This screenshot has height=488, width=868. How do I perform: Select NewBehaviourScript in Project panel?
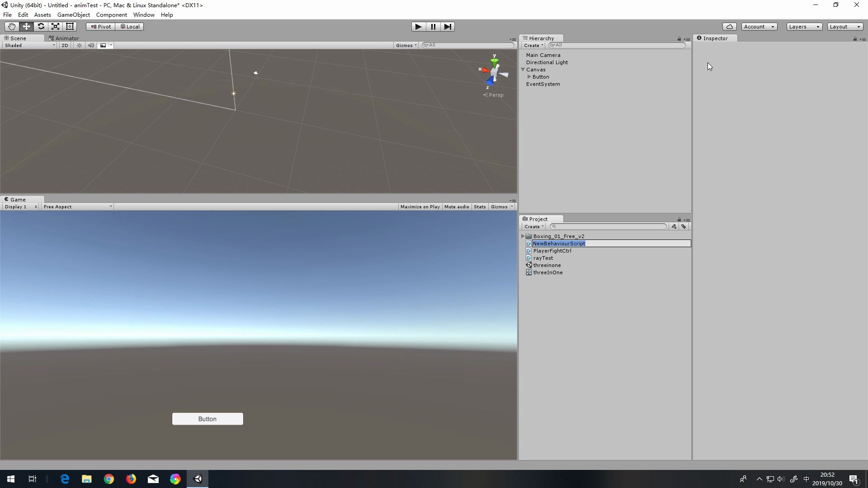pos(559,243)
